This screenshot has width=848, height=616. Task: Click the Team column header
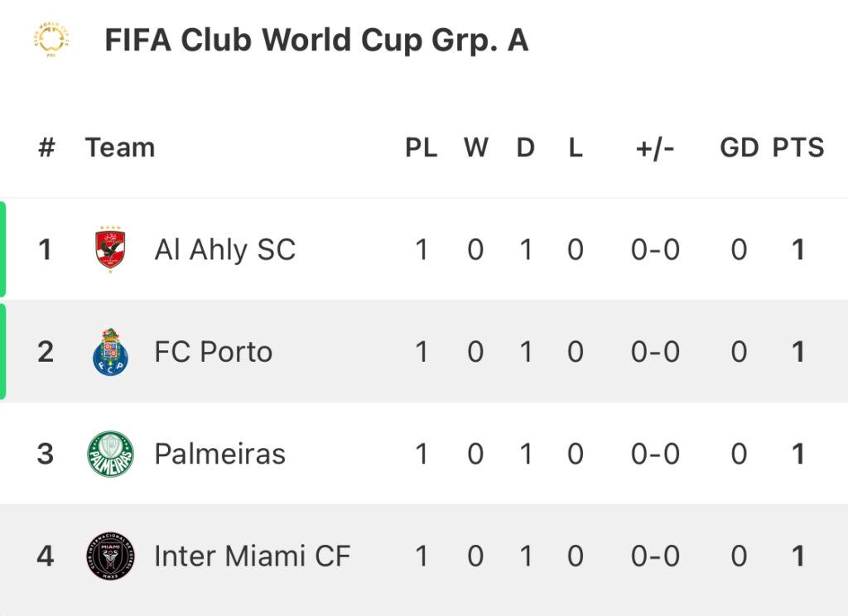point(120,147)
